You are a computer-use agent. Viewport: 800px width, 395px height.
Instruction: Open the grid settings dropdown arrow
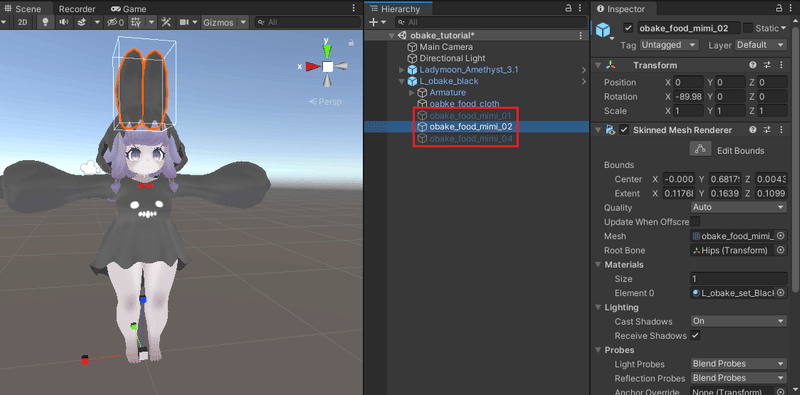152,22
